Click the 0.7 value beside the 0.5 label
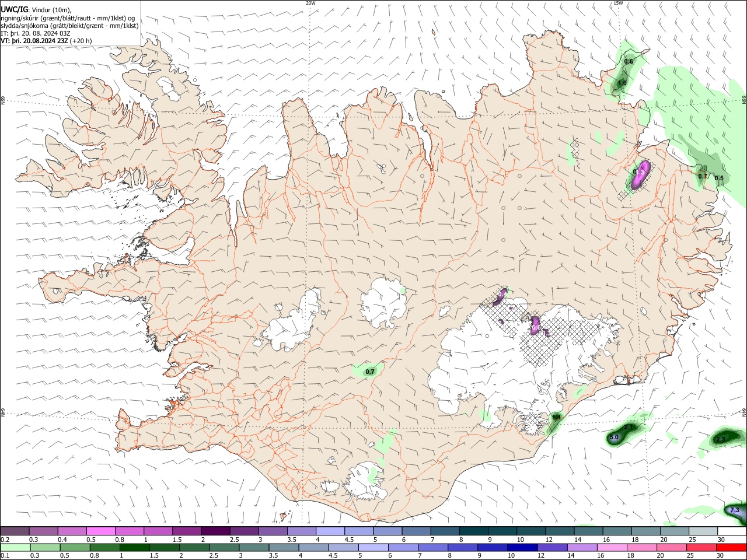This screenshot has height=560, width=747. pyautogui.click(x=703, y=176)
